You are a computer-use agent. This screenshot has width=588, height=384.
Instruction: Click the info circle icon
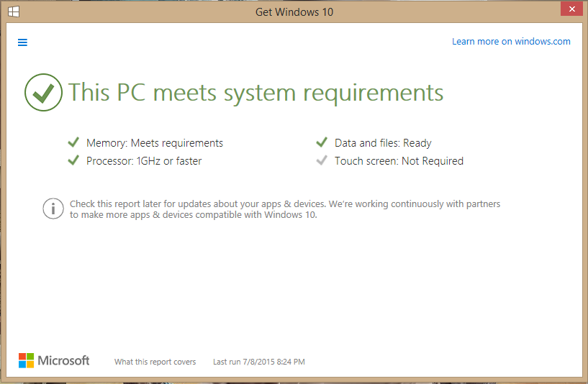point(53,209)
